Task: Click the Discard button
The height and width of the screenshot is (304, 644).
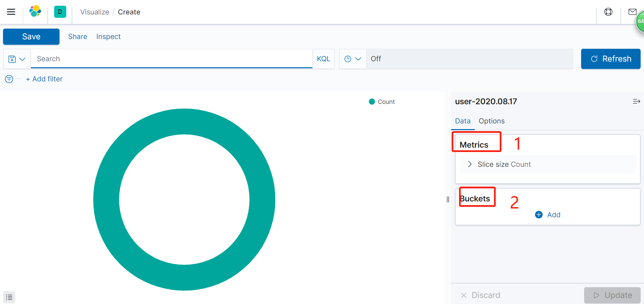Action: (481, 295)
